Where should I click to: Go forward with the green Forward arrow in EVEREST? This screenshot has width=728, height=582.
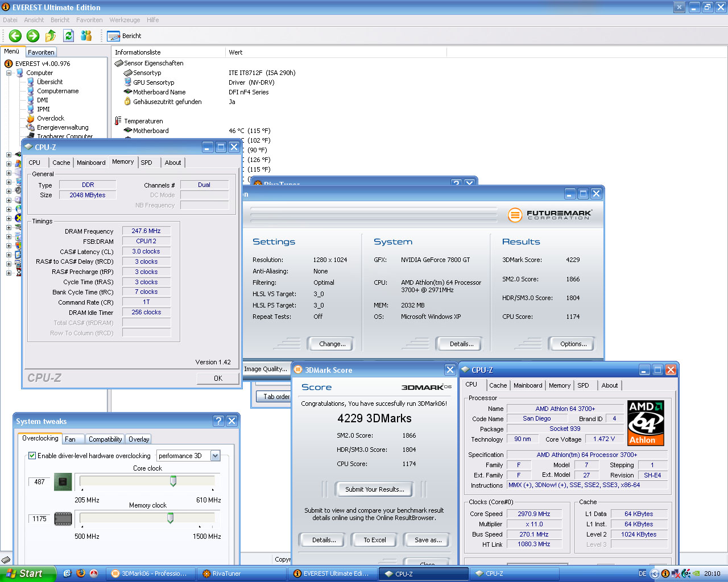[x=33, y=36]
